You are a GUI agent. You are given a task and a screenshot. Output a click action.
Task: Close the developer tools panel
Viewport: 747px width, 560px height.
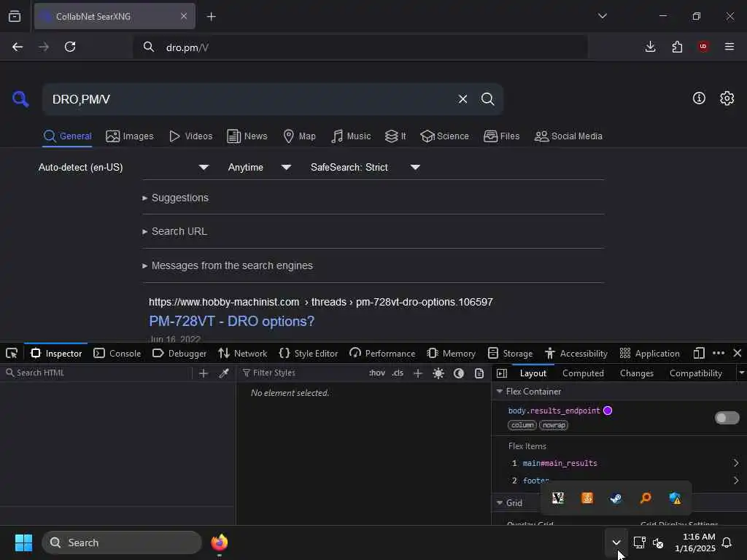click(x=738, y=353)
